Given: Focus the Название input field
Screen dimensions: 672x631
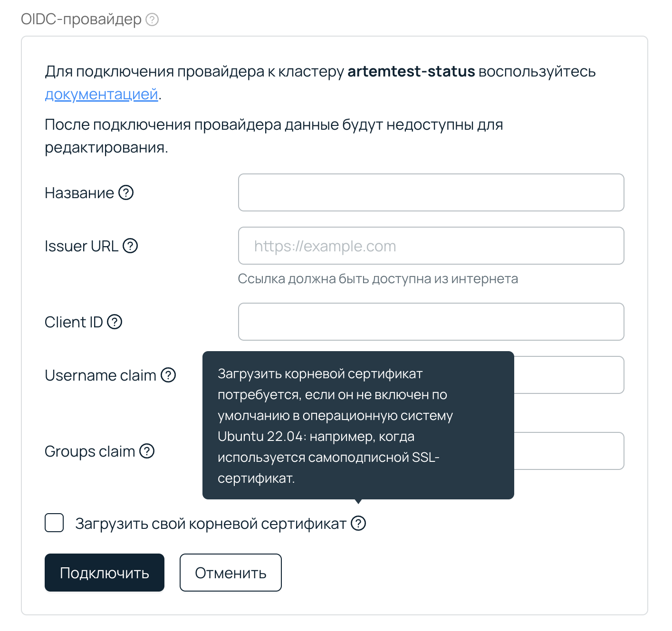Looking at the screenshot, I should [x=431, y=192].
